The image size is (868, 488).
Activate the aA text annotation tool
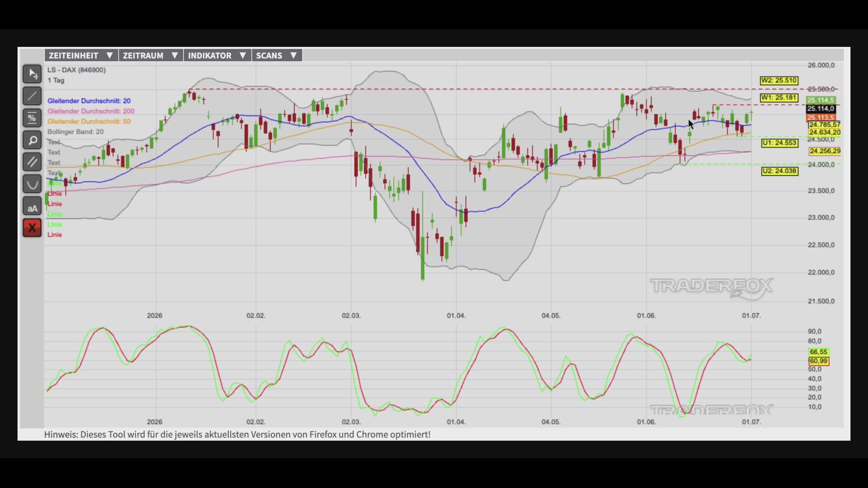coord(32,206)
